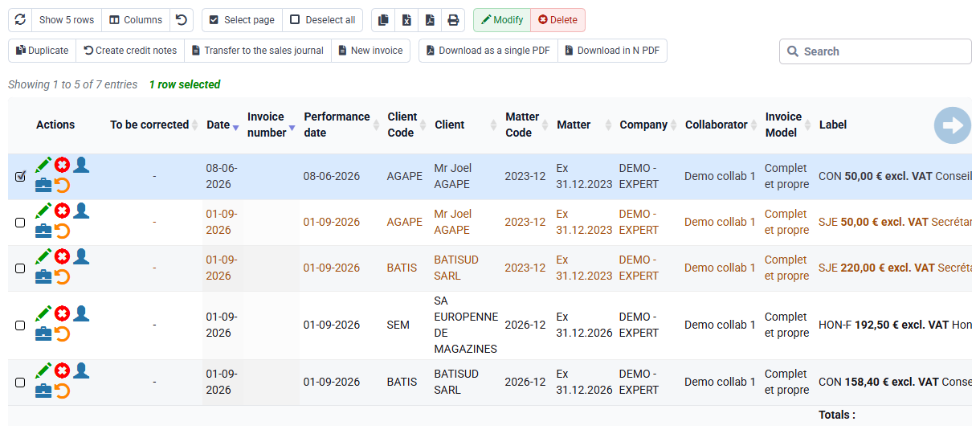980x442 pixels.
Task: Edit the SJE 50,00 € AGAPE invoice with the pencil
Action: 43,211
